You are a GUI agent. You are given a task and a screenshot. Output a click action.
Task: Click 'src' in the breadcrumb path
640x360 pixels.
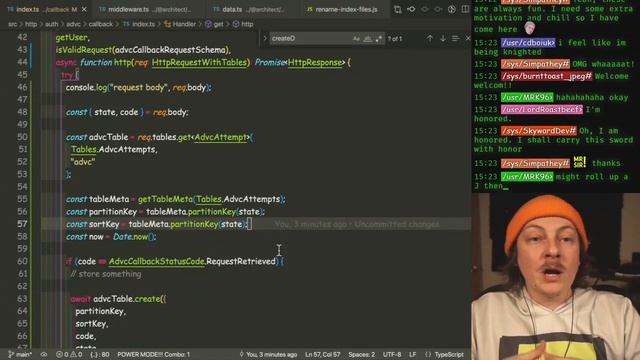(13, 24)
